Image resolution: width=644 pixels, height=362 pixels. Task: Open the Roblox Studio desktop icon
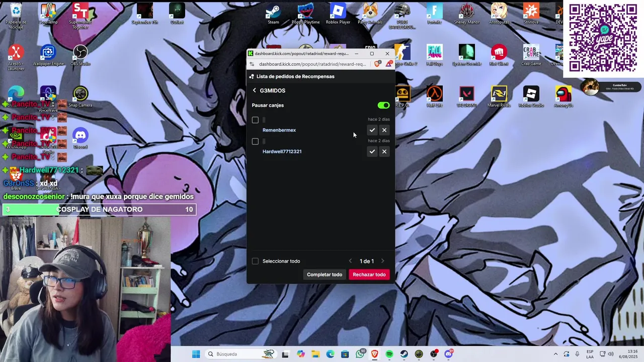pyautogui.click(x=531, y=97)
